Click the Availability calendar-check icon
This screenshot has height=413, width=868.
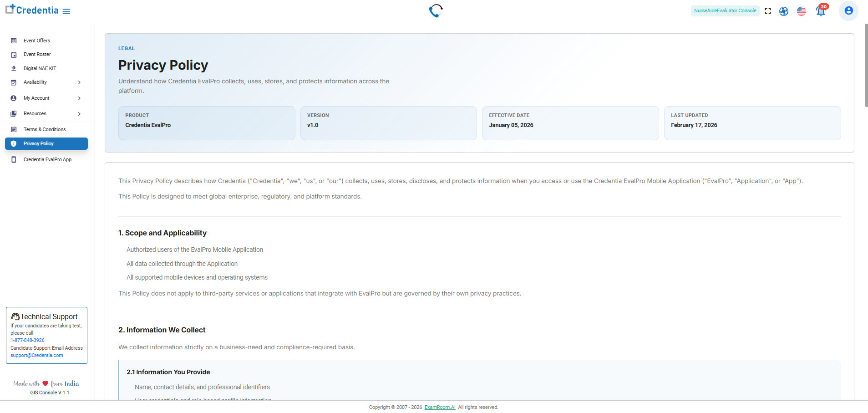[x=14, y=82]
